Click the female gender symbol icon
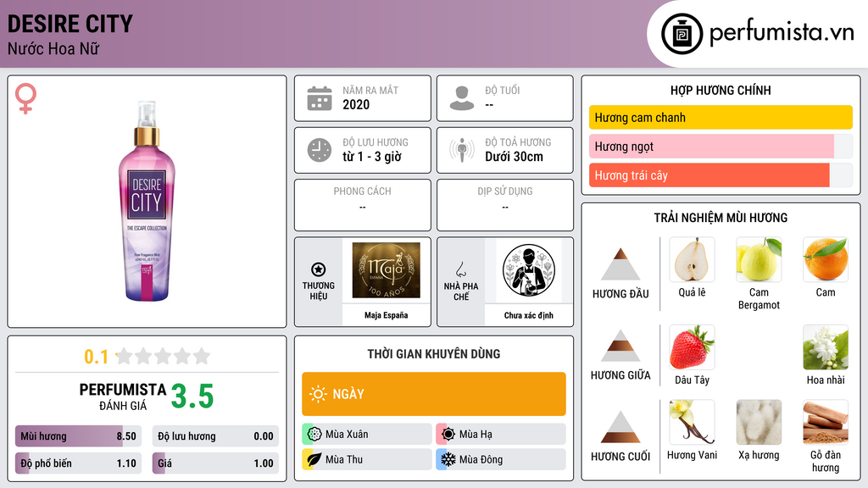Image resolution: width=868 pixels, height=488 pixels. (x=25, y=98)
